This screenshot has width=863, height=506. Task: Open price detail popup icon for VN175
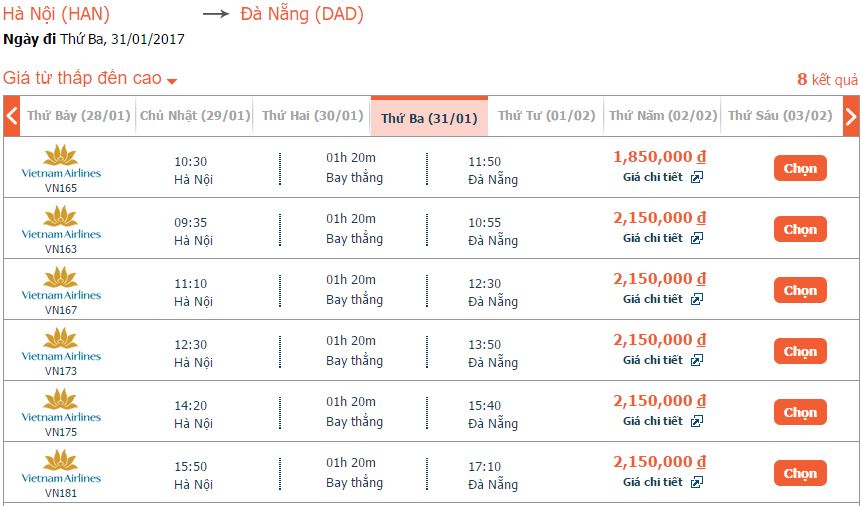pos(697,422)
